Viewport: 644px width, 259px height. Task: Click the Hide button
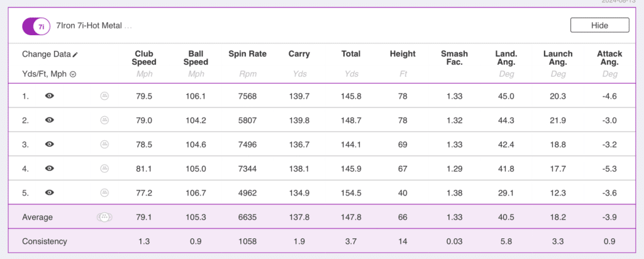[599, 25]
